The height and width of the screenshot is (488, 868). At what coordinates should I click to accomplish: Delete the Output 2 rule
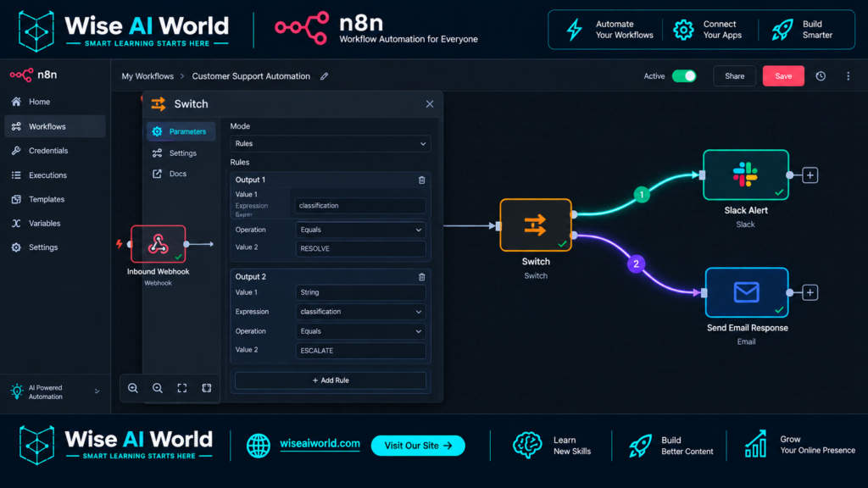point(422,277)
